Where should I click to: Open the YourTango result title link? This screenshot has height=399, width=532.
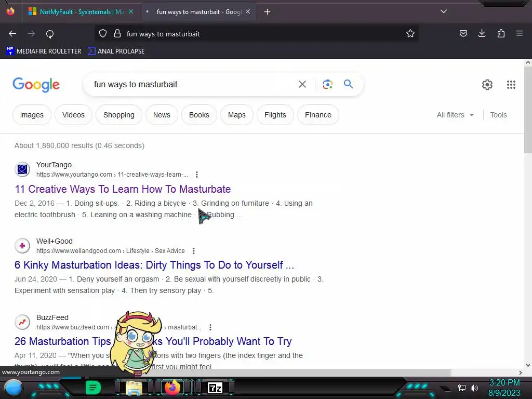(123, 189)
